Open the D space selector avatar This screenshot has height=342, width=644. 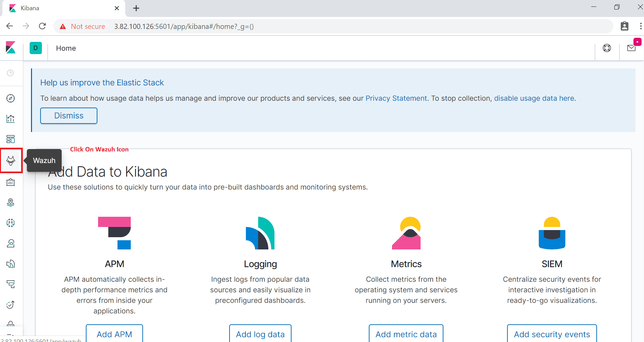[x=36, y=48]
